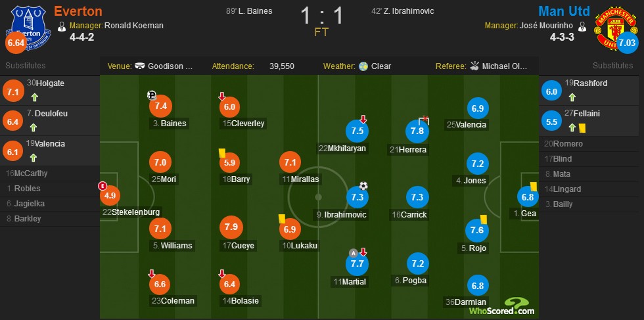This screenshot has height=320, width=644.
Task: Click the assist badge next to Martial
Action: [353, 252]
